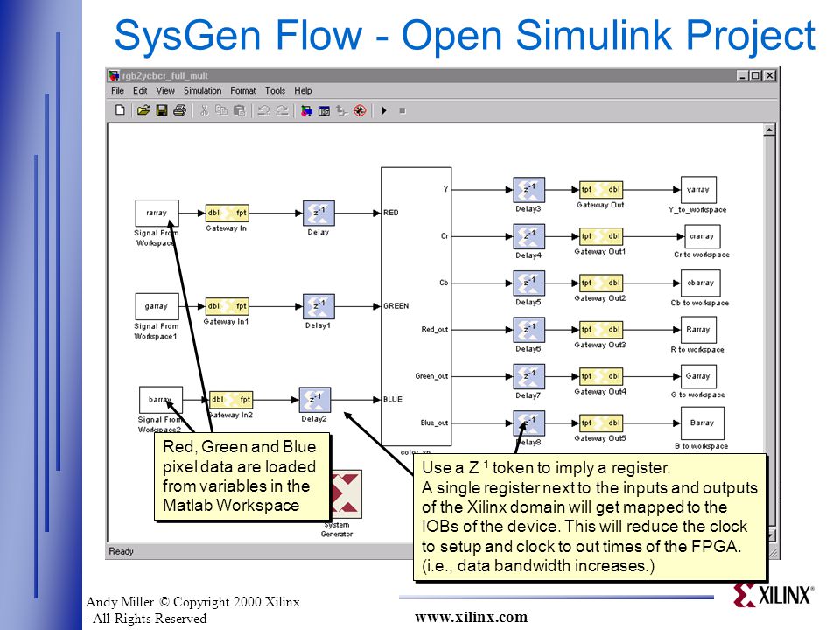Open the Format menu

(x=242, y=90)
